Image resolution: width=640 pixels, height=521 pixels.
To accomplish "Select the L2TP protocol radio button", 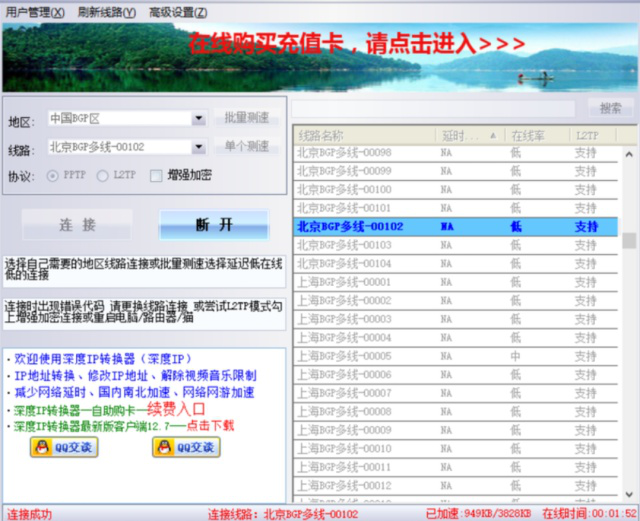I will tap(102, 176).
